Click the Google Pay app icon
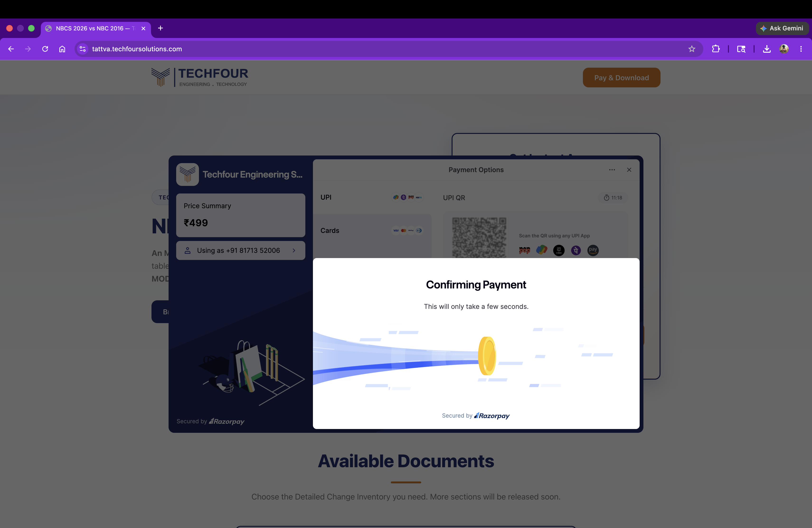Viewport: 812px width, 528px height. click(x=541, y=250)
